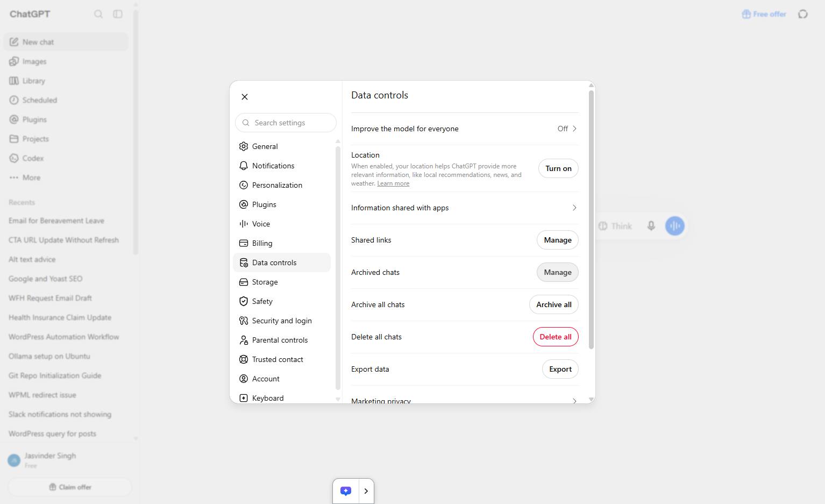Go to the Plugins settings tab

[x=282, y=204]
